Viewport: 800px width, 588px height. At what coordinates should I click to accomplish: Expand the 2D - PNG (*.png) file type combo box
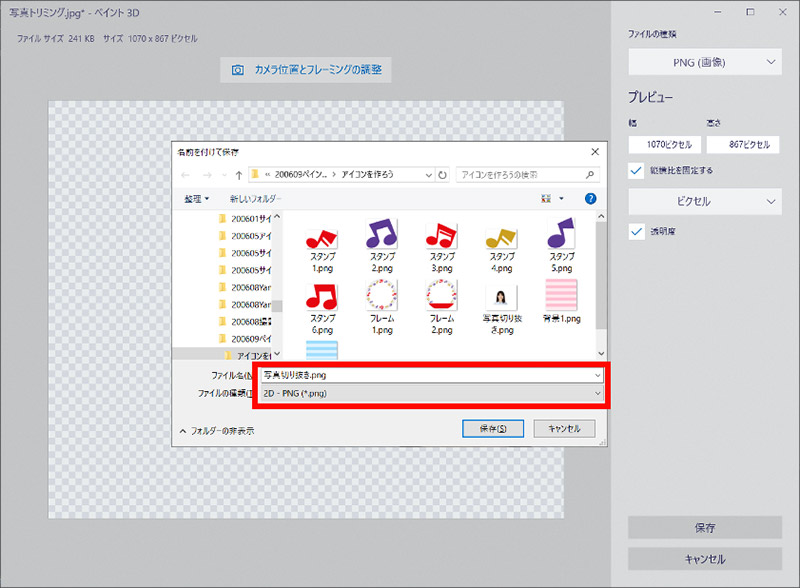(x=430, y=394)
